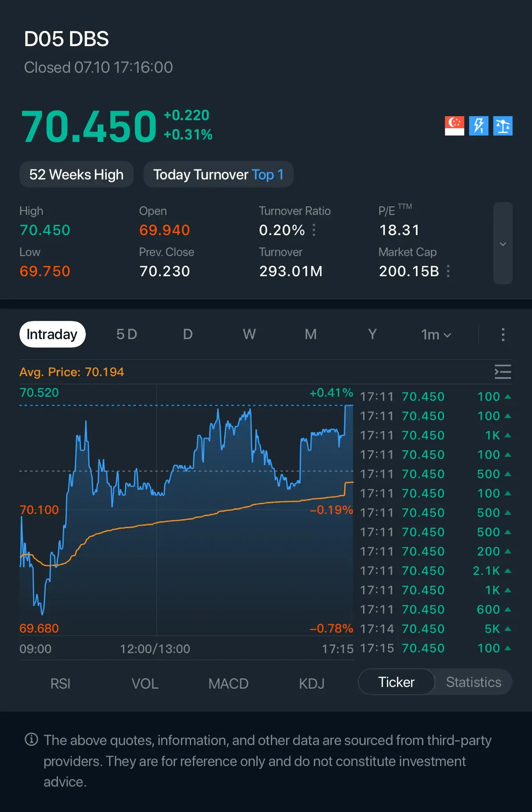Tap the 17:14 ticker row with 5K volume

coord(435,629)
